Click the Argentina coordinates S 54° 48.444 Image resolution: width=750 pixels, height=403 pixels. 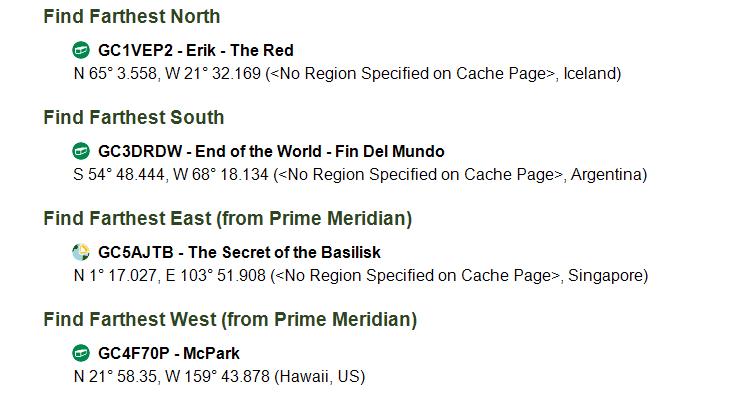[119, 174]
